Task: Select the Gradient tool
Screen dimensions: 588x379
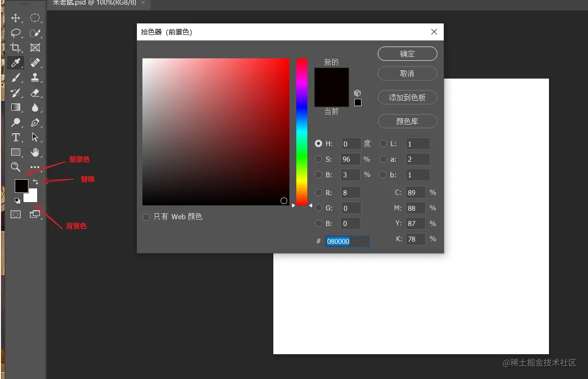Action: coord(16,107)
